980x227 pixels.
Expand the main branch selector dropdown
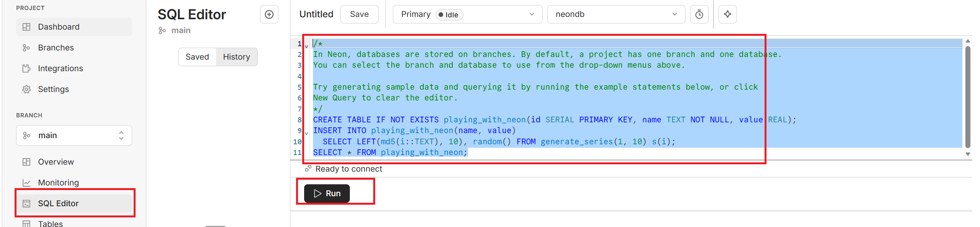[74, 135]
